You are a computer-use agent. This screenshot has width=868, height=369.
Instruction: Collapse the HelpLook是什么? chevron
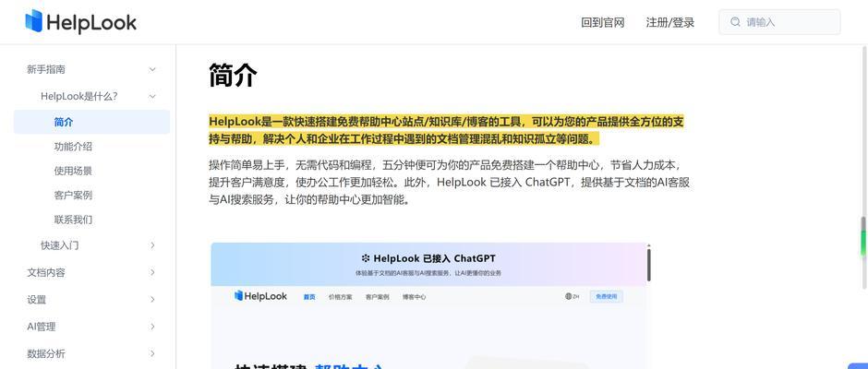point(152,96)
